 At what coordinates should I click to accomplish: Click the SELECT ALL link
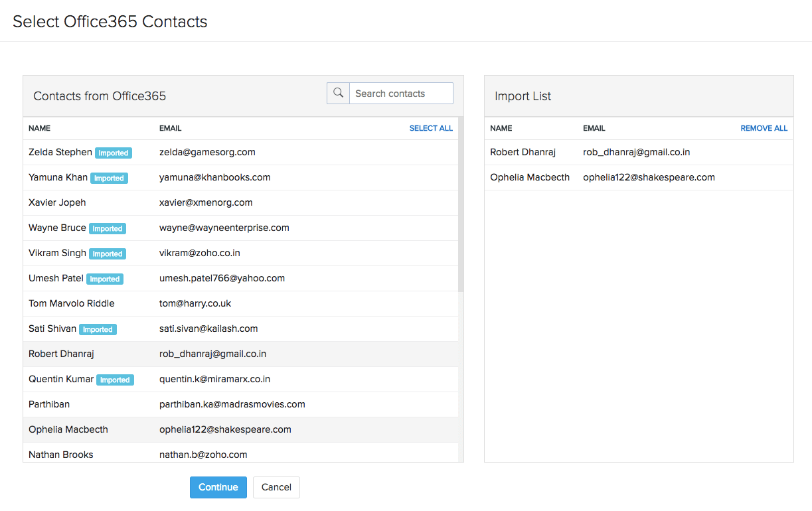[431, 128]
